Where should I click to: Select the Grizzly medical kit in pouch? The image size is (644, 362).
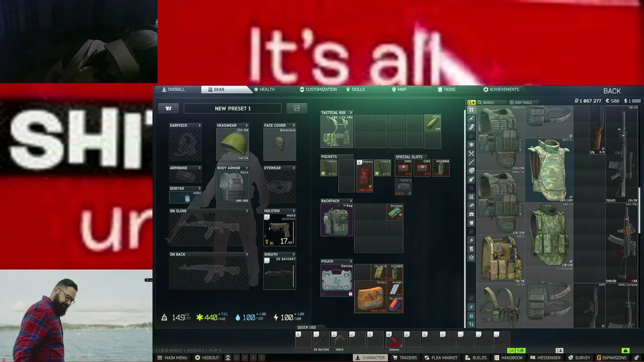pos(371,297)
